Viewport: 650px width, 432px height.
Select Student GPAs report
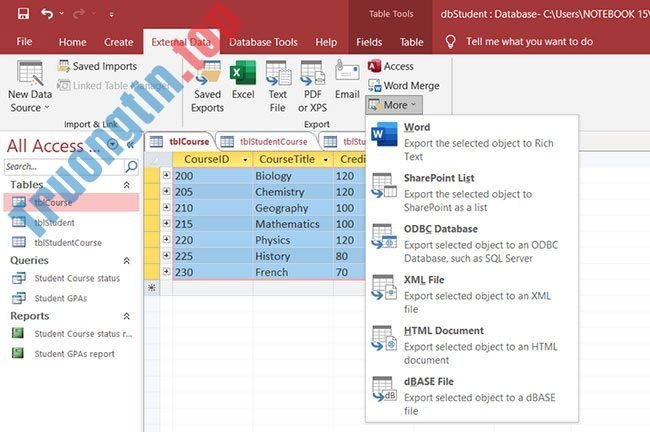click(71, 354)
